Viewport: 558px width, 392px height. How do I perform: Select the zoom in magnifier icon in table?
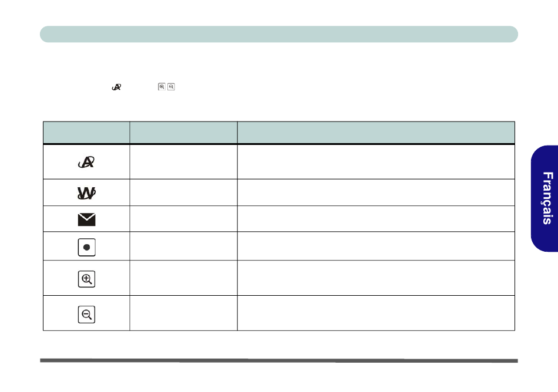pos(86,279)
